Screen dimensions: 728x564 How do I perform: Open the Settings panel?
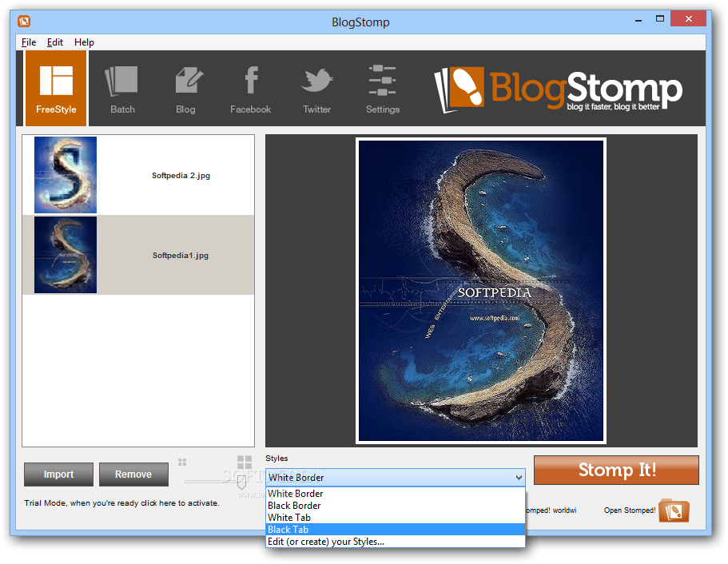coord(383,89)
